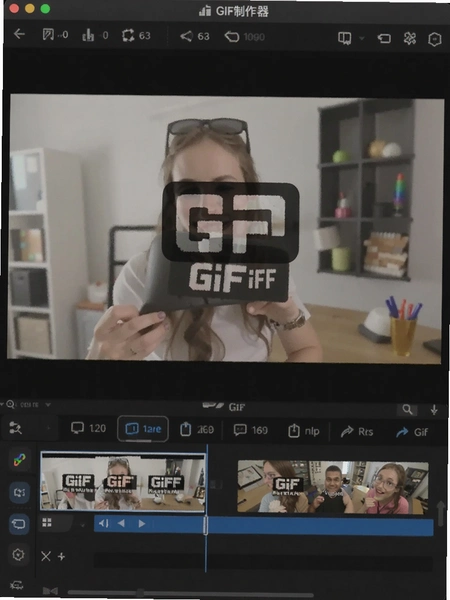
Task: Click the skip-to-start control on blue bar
Action: coord(103,523)
